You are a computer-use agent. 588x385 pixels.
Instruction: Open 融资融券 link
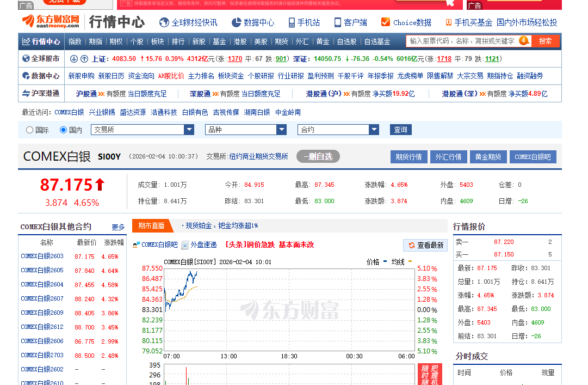coord(530,76)
